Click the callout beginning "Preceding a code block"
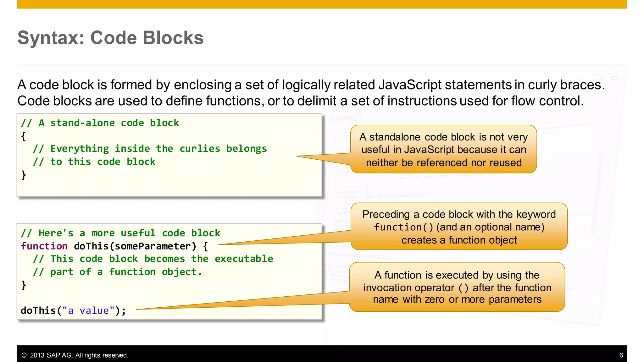 [x=459, y=227]
